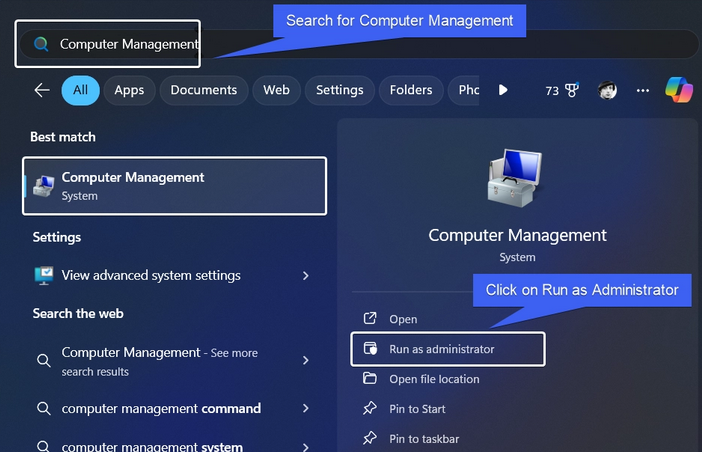Expand the Computer Management See more chevron

coord(306,360)
